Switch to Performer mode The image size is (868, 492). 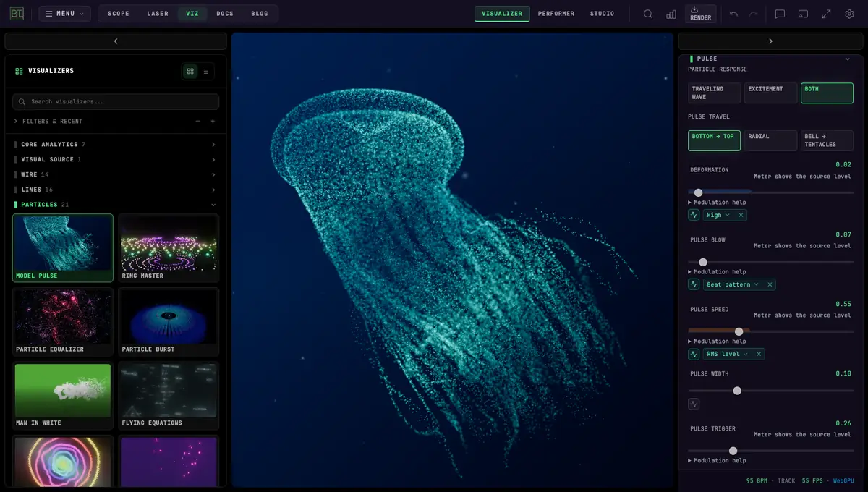pyautogui.click(x=556, y=14)
